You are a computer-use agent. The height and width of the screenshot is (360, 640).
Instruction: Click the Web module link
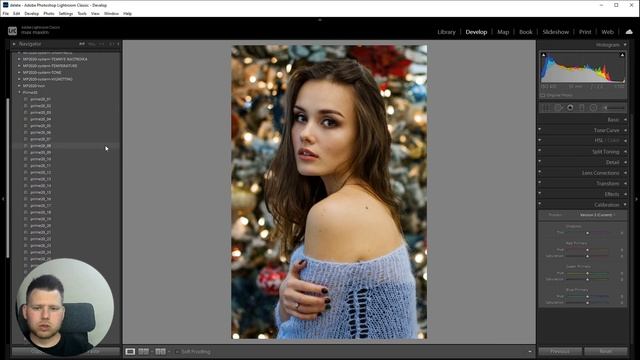607,32
